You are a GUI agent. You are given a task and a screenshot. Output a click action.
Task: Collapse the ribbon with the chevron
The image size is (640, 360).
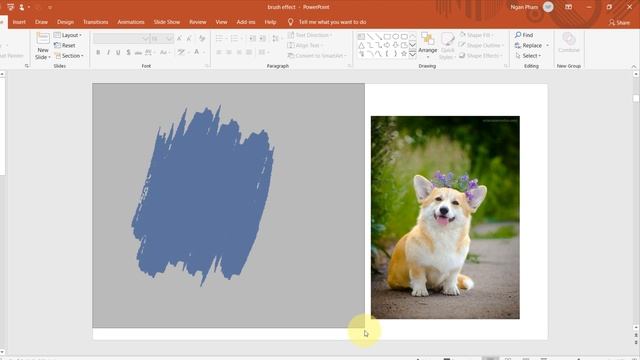pos(634,66)
